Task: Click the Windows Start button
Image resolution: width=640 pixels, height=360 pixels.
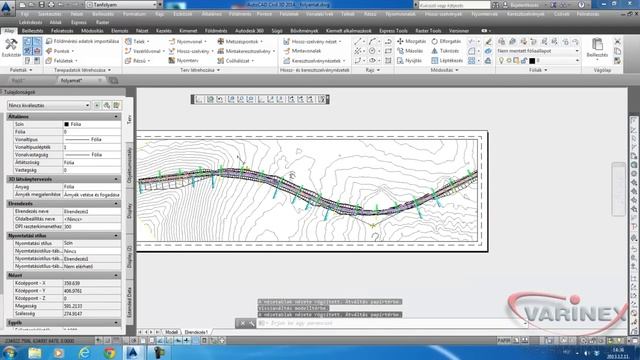Action: click(x=9, y=353)
